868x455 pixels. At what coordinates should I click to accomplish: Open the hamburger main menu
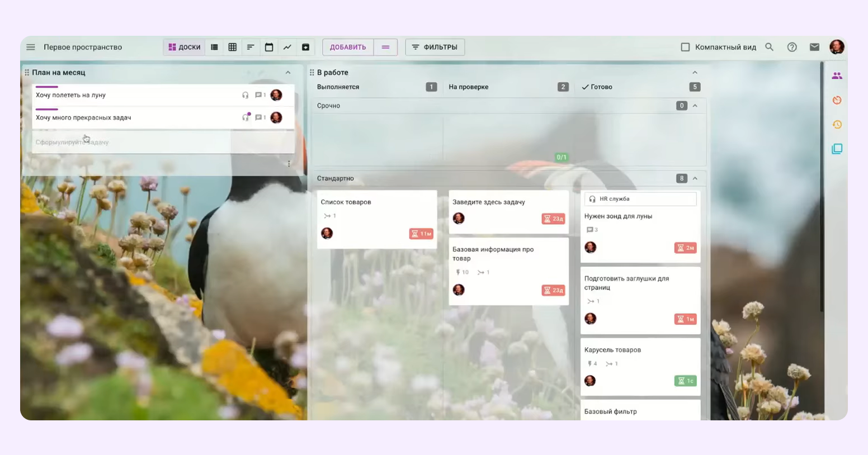pos(31,47)
